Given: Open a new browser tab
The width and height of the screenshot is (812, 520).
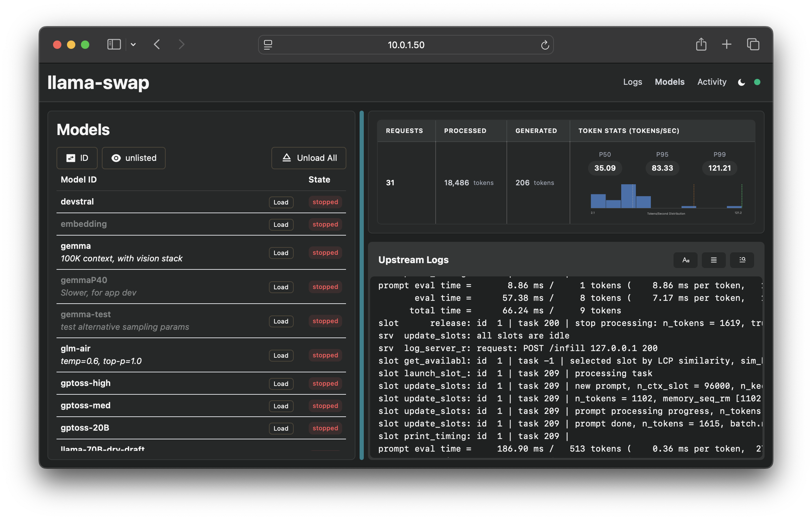Looking at the screenshot, I should click(x=727, y=45).
